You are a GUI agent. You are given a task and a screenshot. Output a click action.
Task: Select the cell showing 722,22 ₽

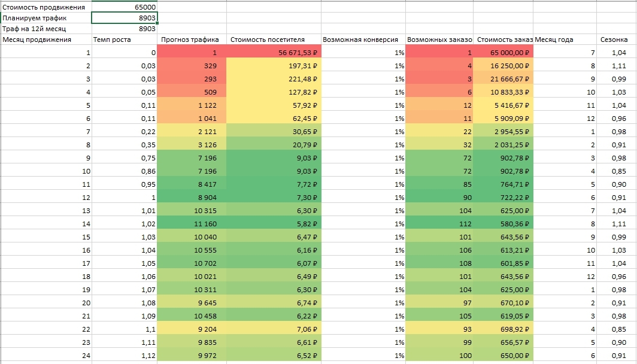click(503, 198)
